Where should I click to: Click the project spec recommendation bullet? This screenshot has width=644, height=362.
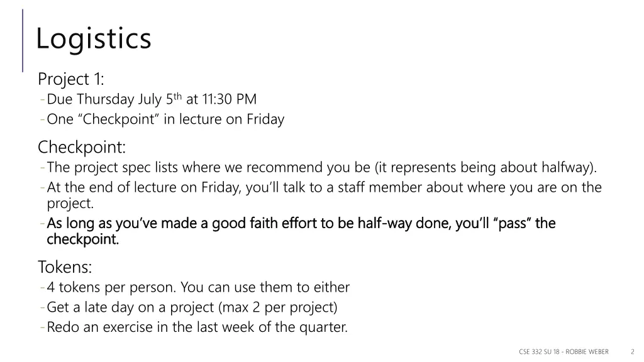coord(321,167)
